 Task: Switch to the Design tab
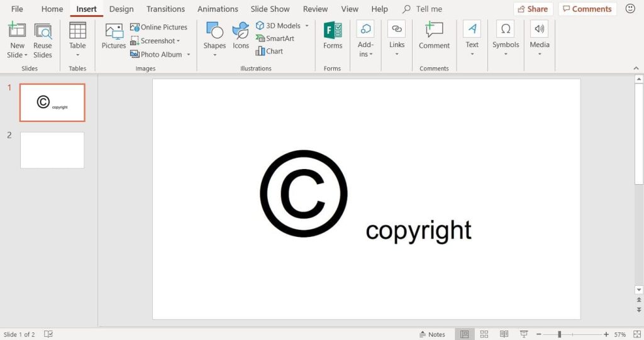pyautogui.click(x=121, y=9)
